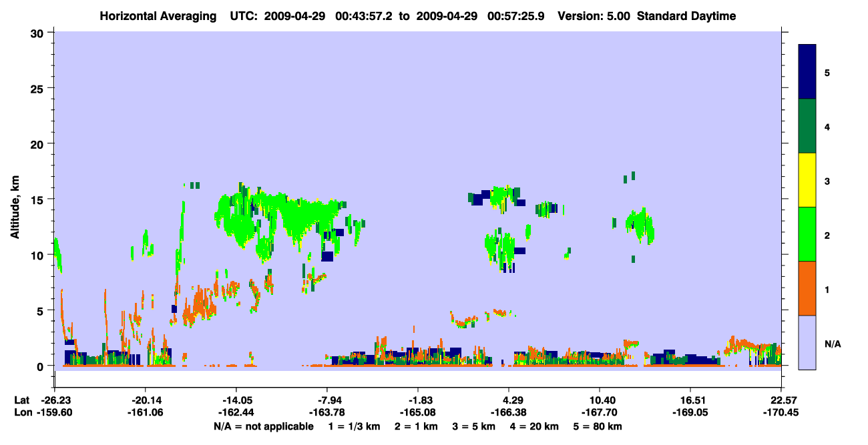Click the longitude value -169.05
868x445 pixels.
tap(690, 412)
